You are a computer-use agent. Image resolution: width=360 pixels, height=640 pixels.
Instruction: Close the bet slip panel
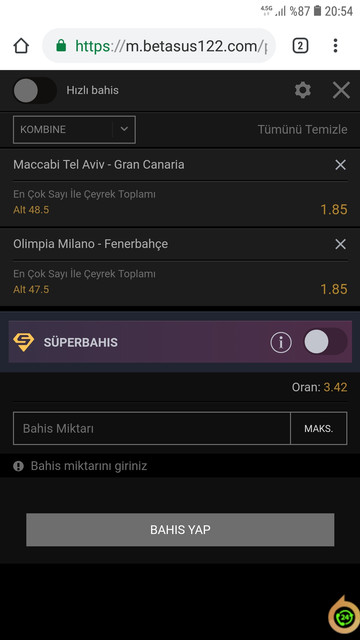point(341,90)
